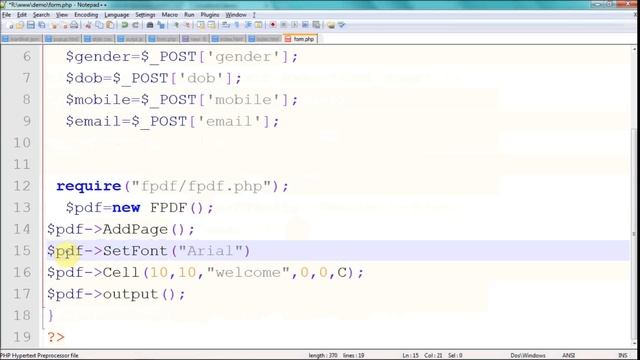Save all open files
This screenshot has height=360, width=640.
[42, 25]
